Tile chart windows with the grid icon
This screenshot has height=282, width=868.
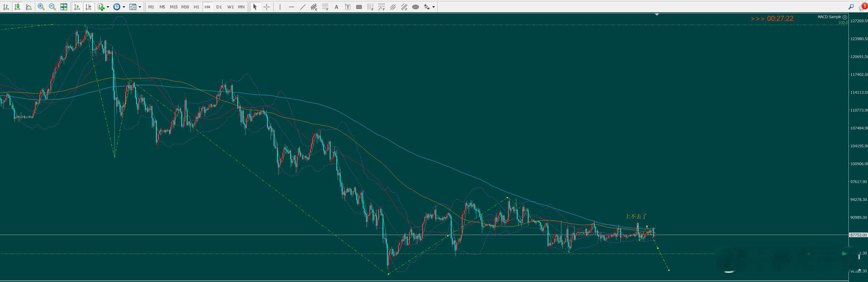(x=64, y=7)
